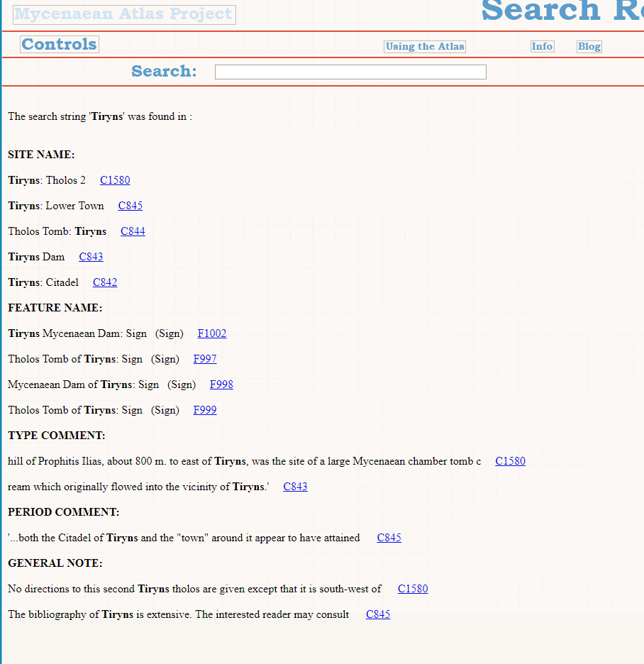Open C845 link under Period Comment

coord(389,538)
